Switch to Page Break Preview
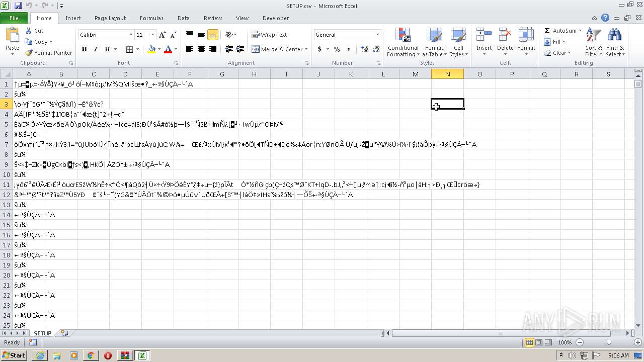The image size is (644, 362). [x=548, y=342]
